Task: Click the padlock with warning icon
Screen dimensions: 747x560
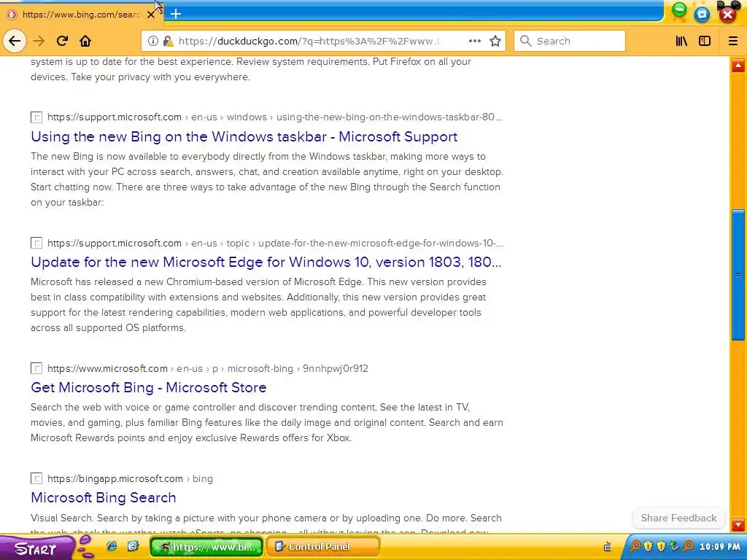Action: [x=168, y=41]
